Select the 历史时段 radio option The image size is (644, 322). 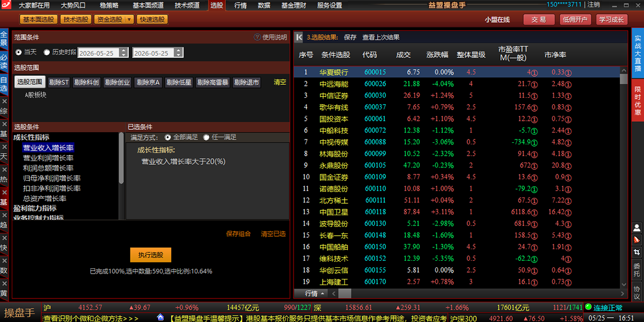(47, 53)
